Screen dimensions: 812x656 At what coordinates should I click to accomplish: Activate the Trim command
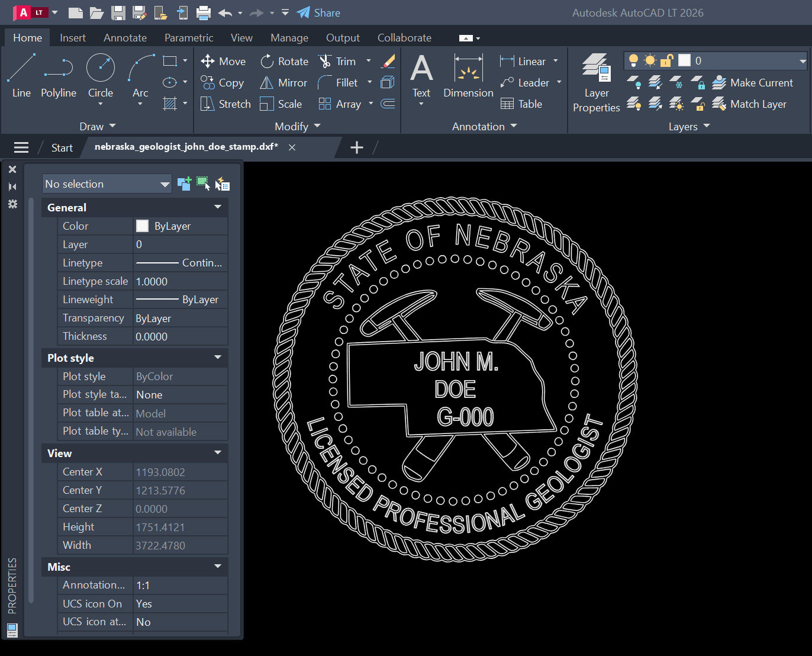coord(337,61)
